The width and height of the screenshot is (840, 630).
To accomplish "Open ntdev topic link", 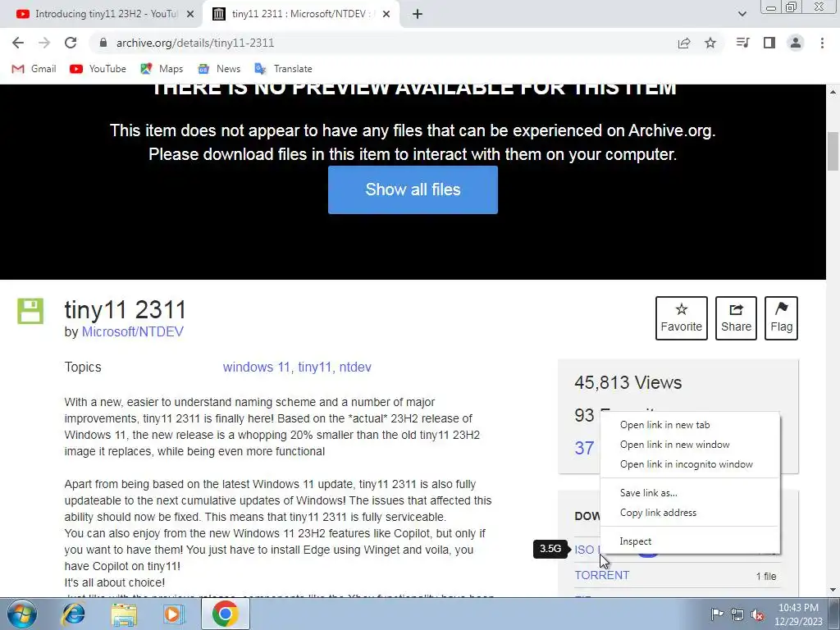I will tap(355, 367).
